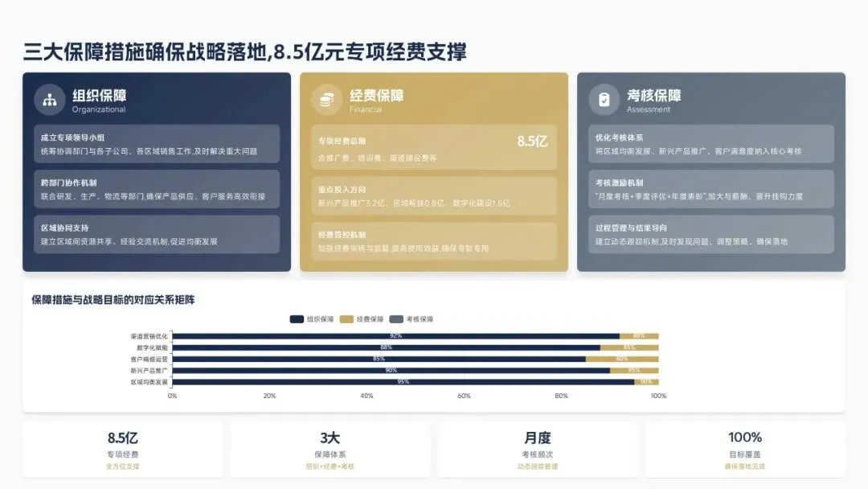Click the 60% tick on the chart axis
Screen dimensions: 868x489
coord(464,396)
